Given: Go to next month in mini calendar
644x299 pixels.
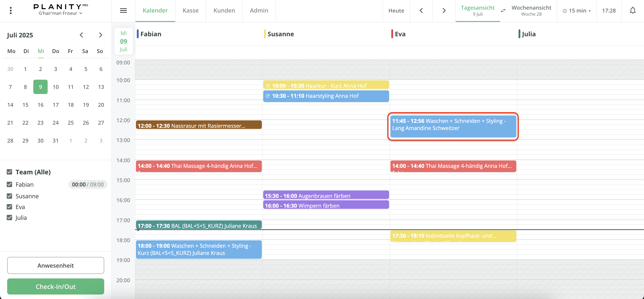Looking at the screenshot, I should click(100, 35).
